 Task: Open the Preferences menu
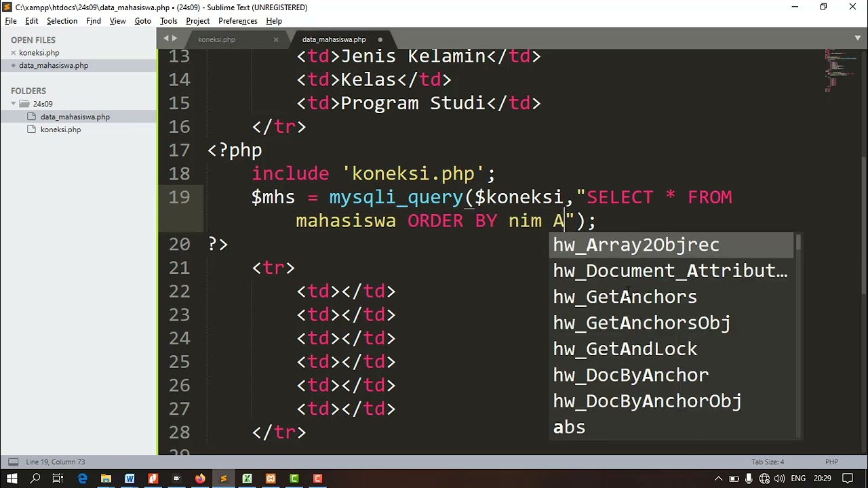point(238,21)
